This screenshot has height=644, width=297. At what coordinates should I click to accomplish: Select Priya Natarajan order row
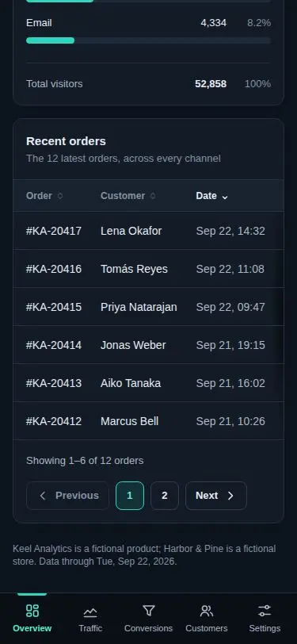[149, 307]
